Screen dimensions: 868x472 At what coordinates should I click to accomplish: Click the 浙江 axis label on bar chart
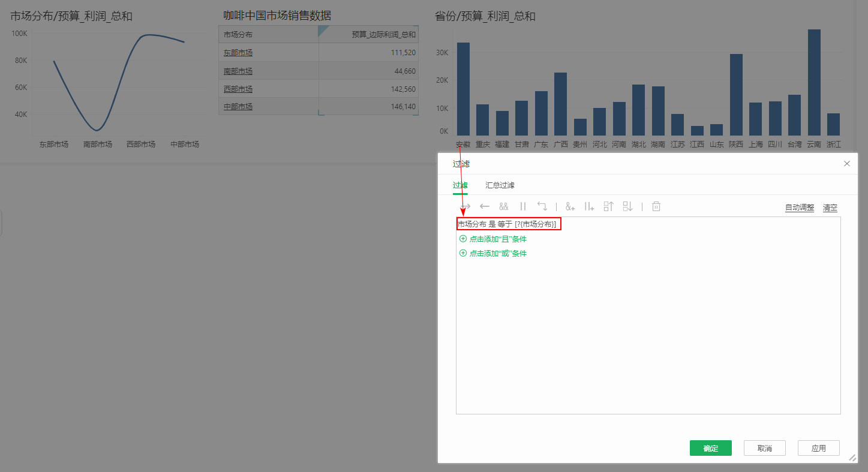pyautogui.click(x=834, y=144)
